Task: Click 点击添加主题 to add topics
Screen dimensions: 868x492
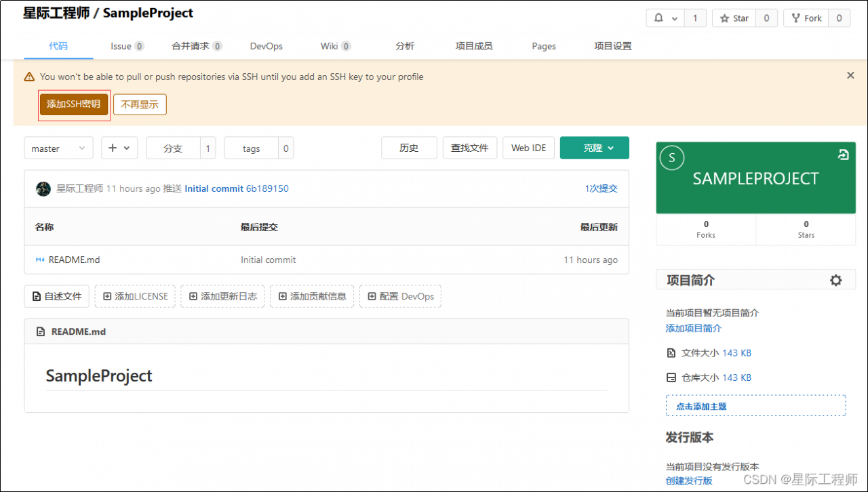Action: click(756, 405)
